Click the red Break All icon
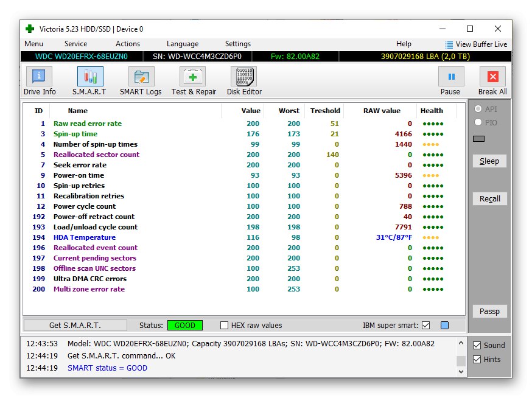This screenshot has height=398, width=532. pos(492,77)
